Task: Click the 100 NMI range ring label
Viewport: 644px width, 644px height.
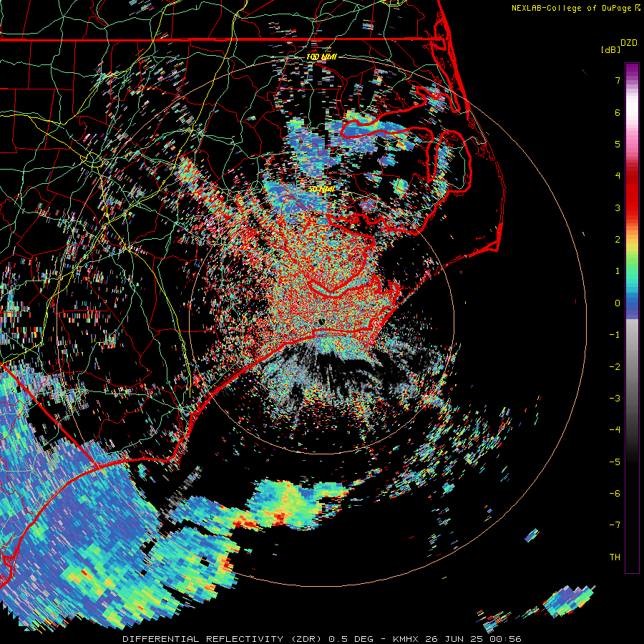Action: tap(321, 57)
